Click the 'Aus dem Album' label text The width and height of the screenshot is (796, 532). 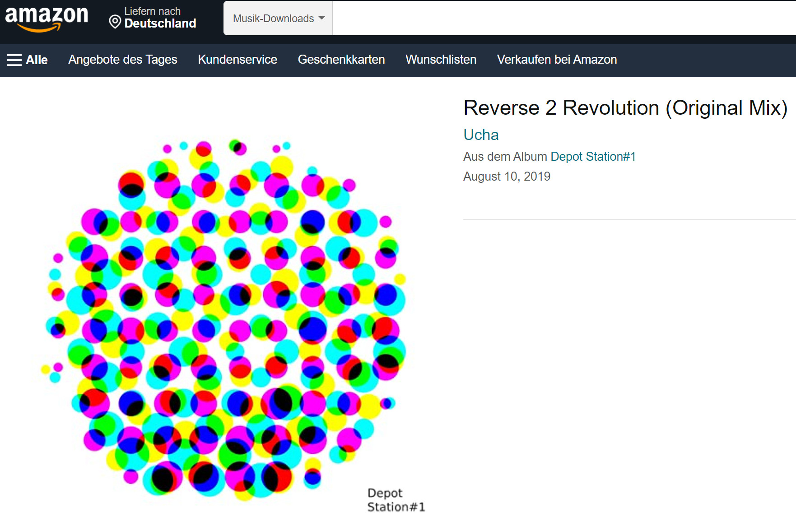505,156
